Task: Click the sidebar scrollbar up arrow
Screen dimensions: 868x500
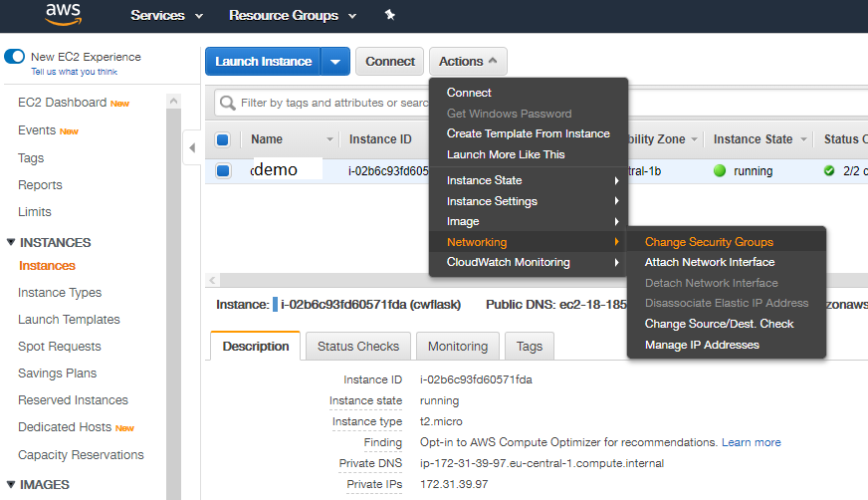Action: [x=173, y=101]
